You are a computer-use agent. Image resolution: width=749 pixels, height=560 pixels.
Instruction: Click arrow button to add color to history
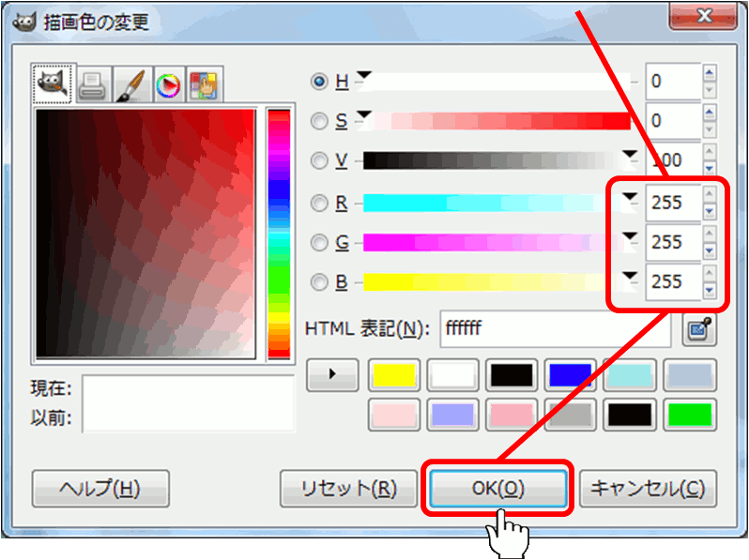tap(332, 374)
